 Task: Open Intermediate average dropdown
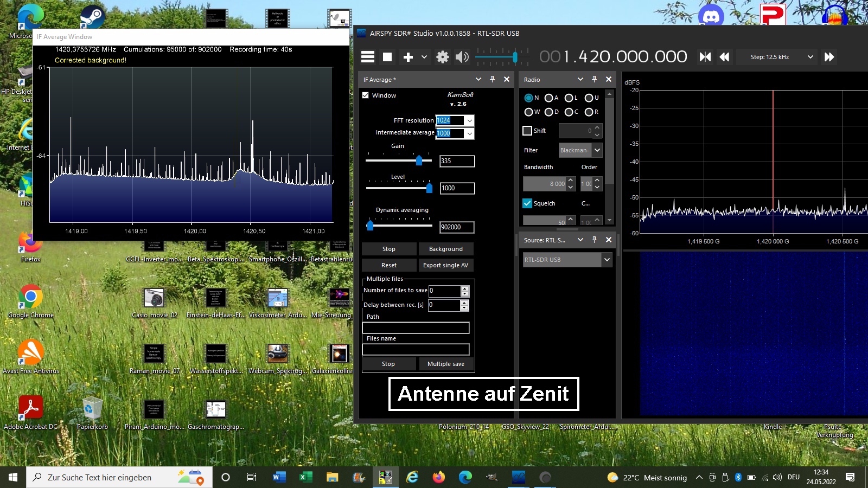pos(470,133)
